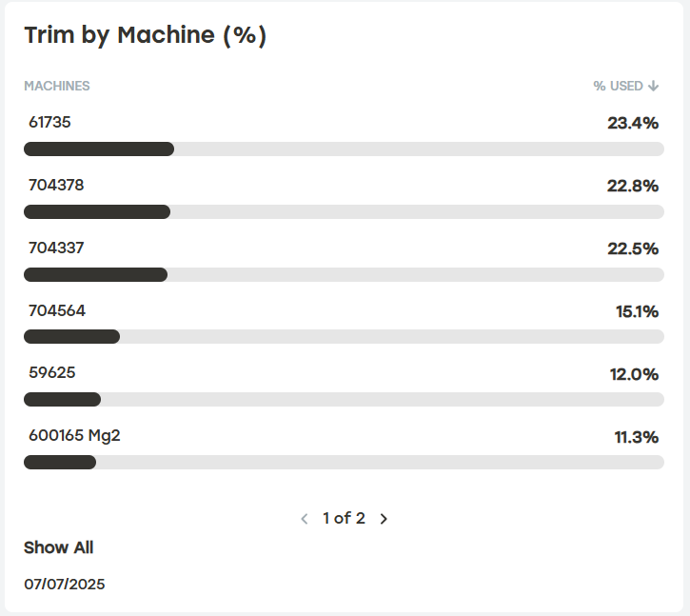
Task: Click the 07/07/2025 date text
Action: (65, 584)
